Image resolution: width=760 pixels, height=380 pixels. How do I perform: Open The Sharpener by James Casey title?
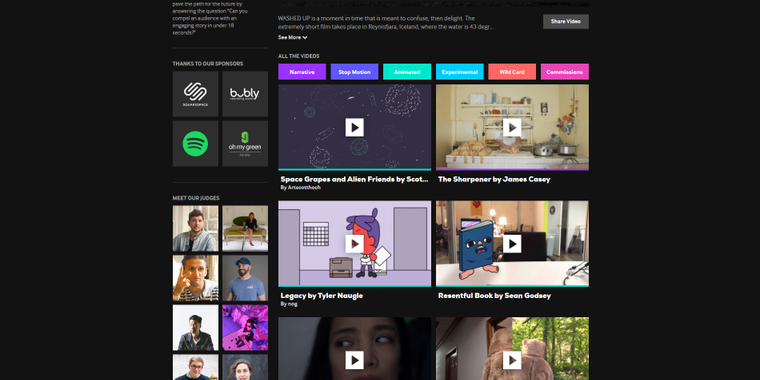click(494, 179)
